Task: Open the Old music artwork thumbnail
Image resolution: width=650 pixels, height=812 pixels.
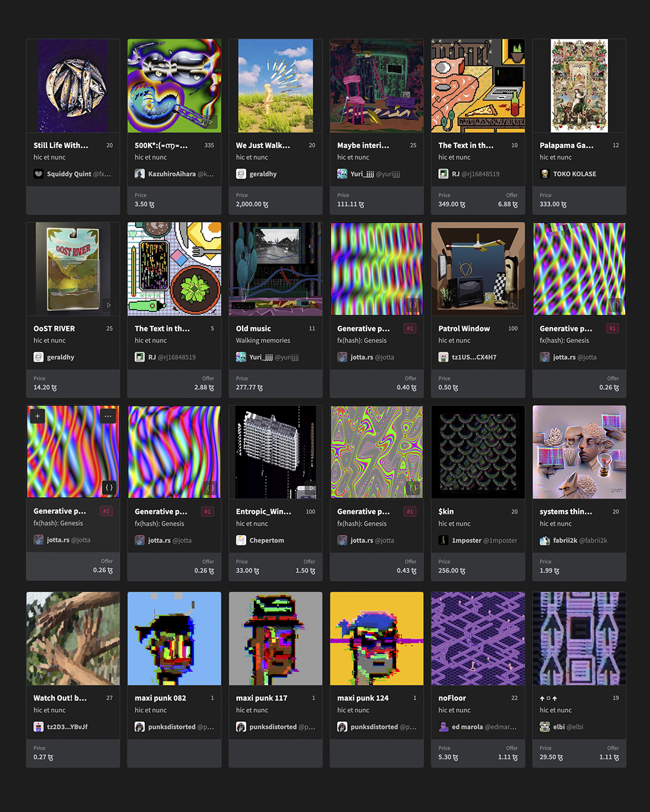Action: pos(276,269)
